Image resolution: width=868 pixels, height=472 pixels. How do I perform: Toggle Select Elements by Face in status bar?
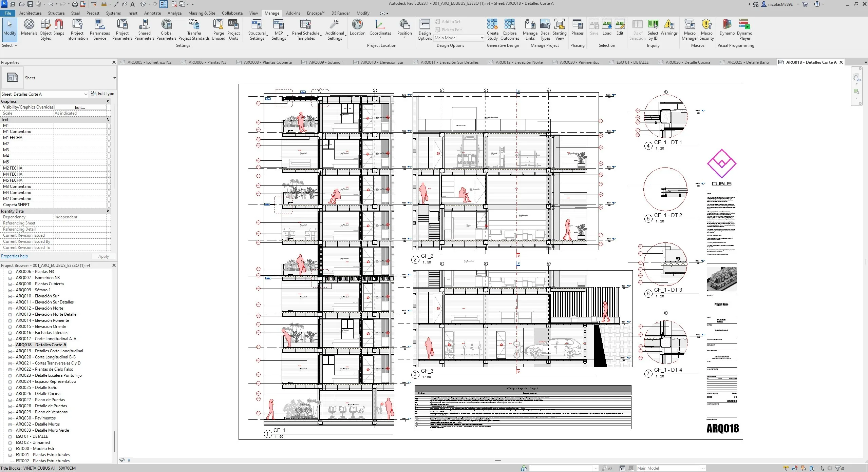pyautogui.click(x=812, y=468)
